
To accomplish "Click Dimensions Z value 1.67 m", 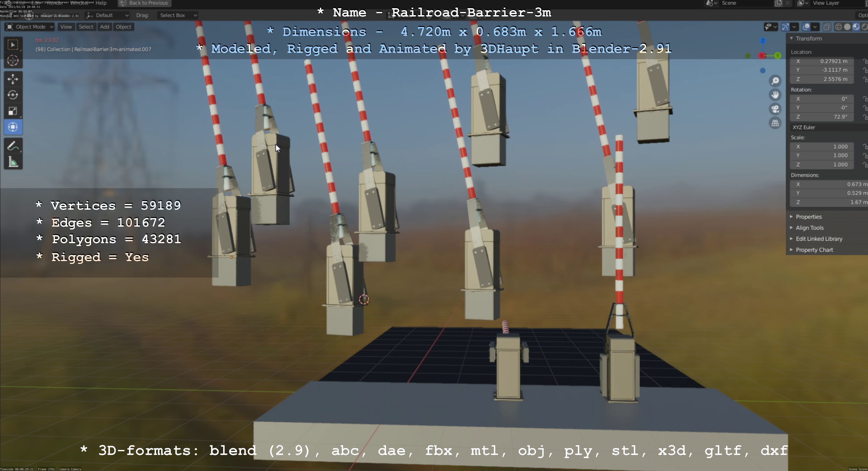I will 829,202.
